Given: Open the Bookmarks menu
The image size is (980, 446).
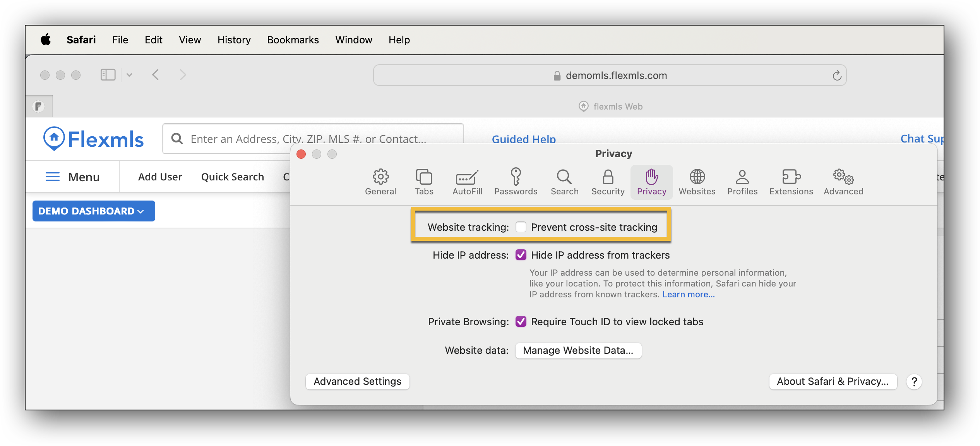Looking at the screenshot, I should tap(293, 40).
